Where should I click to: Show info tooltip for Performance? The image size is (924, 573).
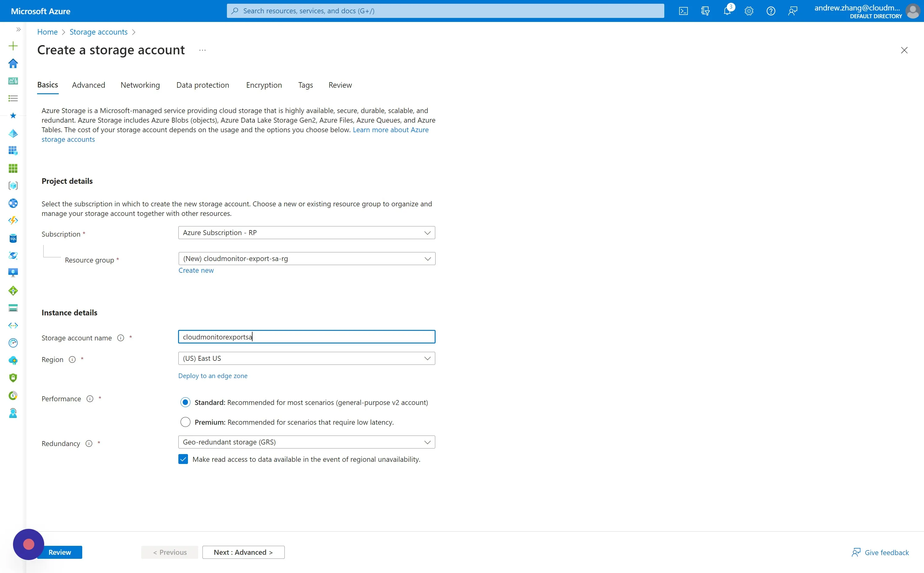(x=90, y=399)
